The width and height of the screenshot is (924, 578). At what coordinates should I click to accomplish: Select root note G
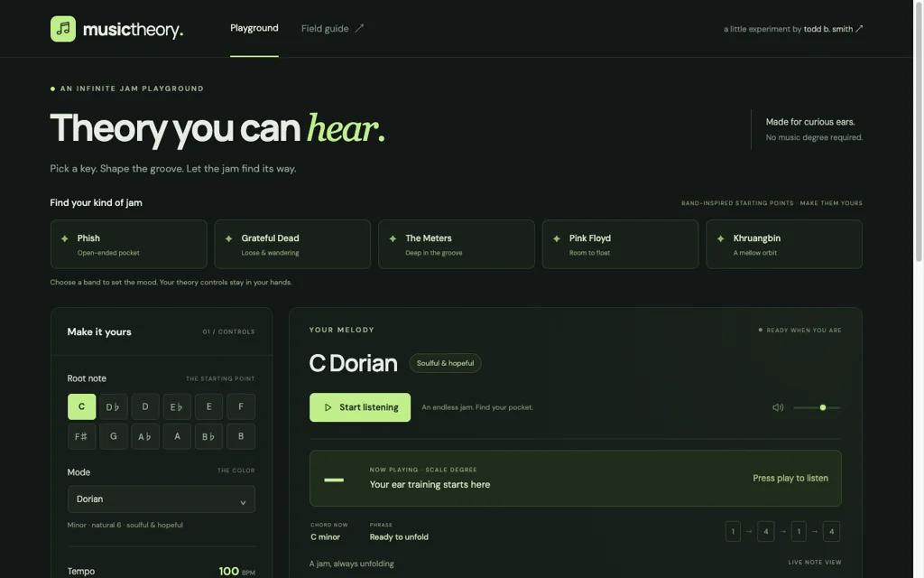(x=113, y=436)
